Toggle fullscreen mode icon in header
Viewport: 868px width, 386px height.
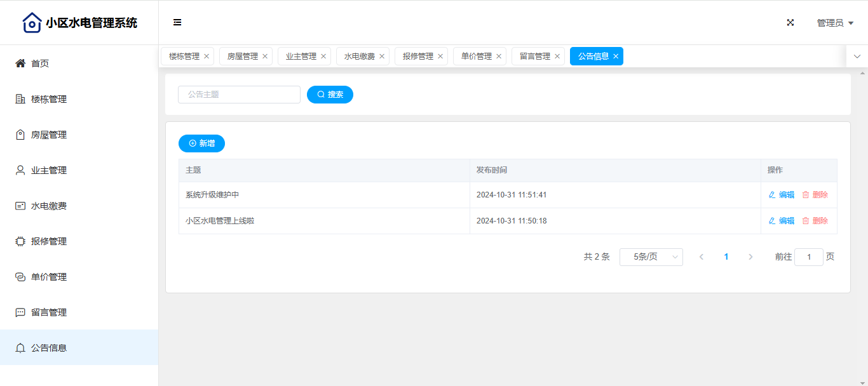pyautogui.click(x=790, y=22)
